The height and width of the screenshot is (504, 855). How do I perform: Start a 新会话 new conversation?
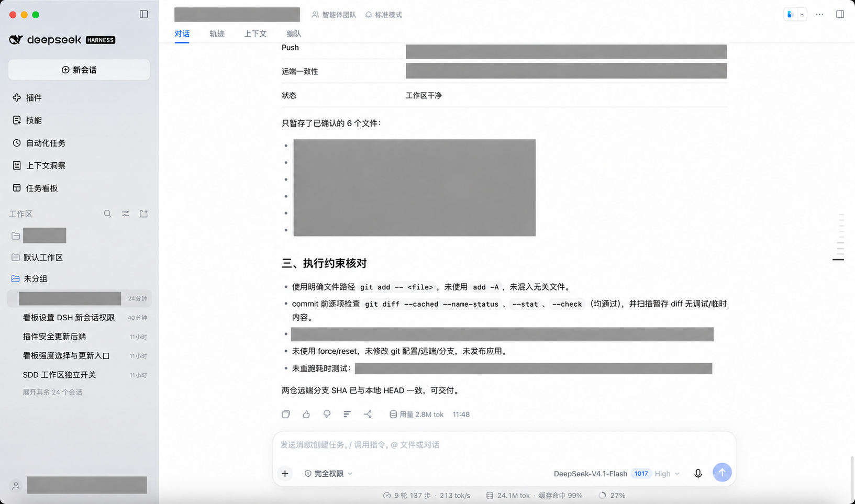[79, 70]
